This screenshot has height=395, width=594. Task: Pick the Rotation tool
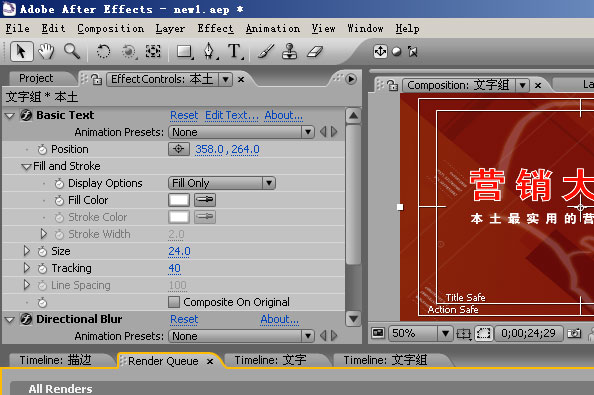click(103, 52)
